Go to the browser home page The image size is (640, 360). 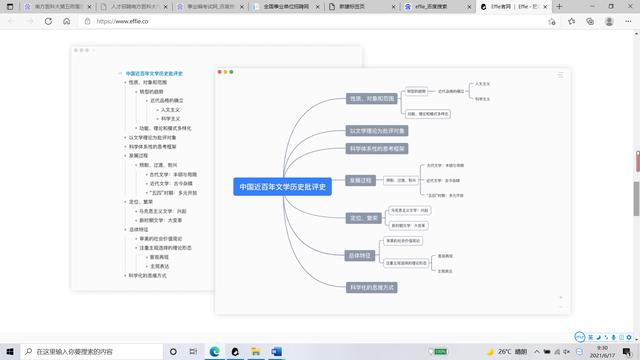click(x=67, y=21)
